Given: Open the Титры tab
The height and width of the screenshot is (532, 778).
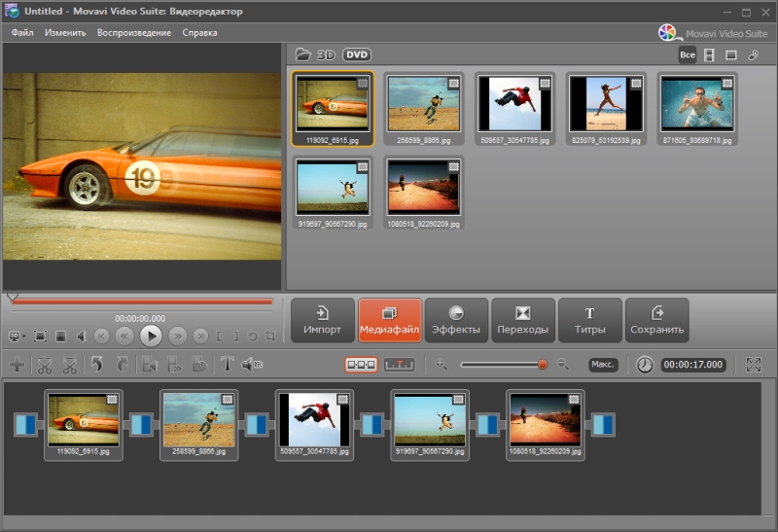Looking at the screenshot, I should (x=590, y=320).
